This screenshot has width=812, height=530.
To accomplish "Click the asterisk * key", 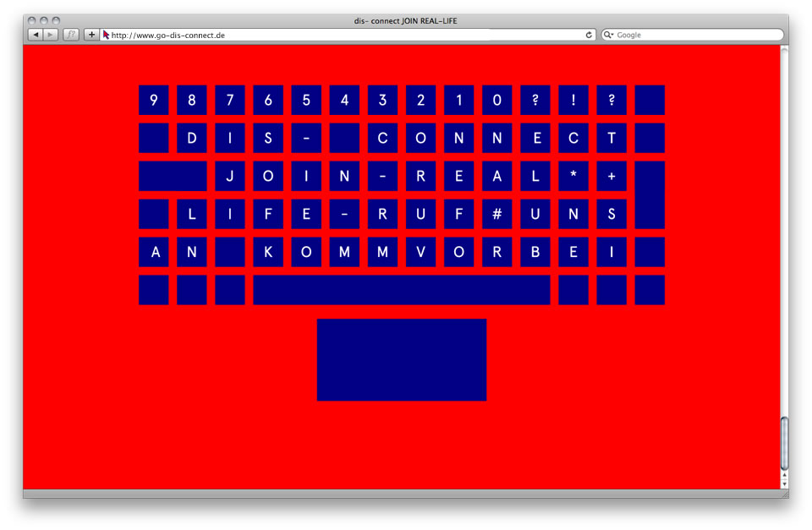I will (573, 176).
